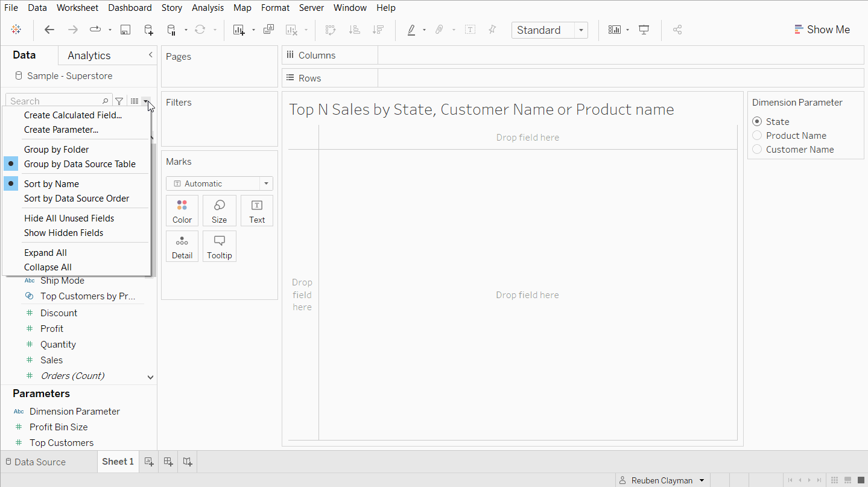Click the New Worksheet toolbar icon
This screenshot has height=487, width=868.
coord(239,30)
